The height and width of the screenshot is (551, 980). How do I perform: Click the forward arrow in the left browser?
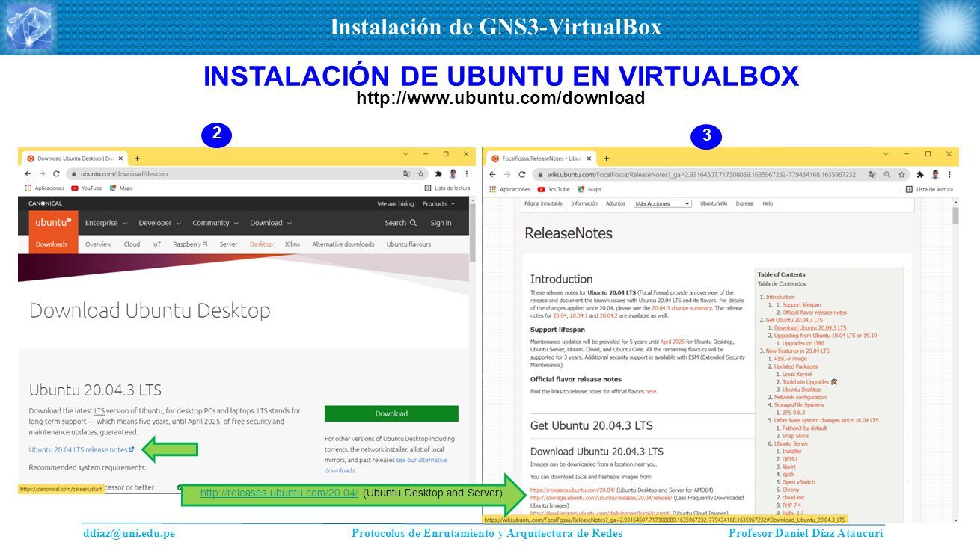pos(42,173)
